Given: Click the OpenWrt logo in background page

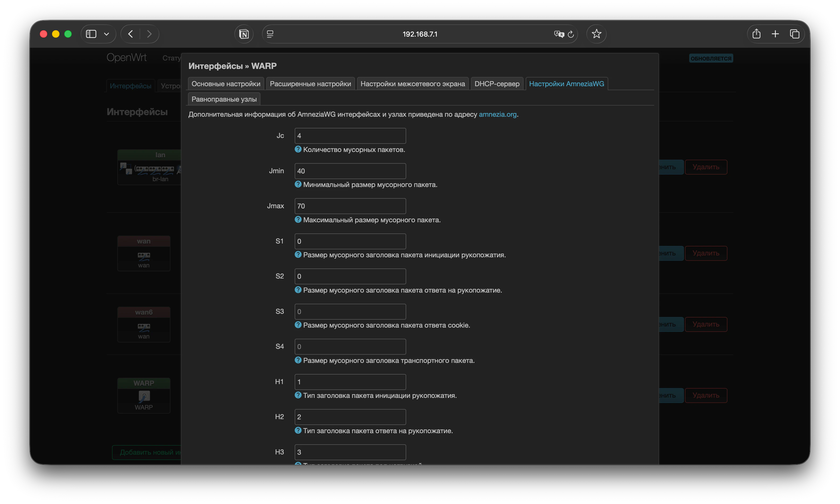Looking at the screenshot, I should coord(126,58).
